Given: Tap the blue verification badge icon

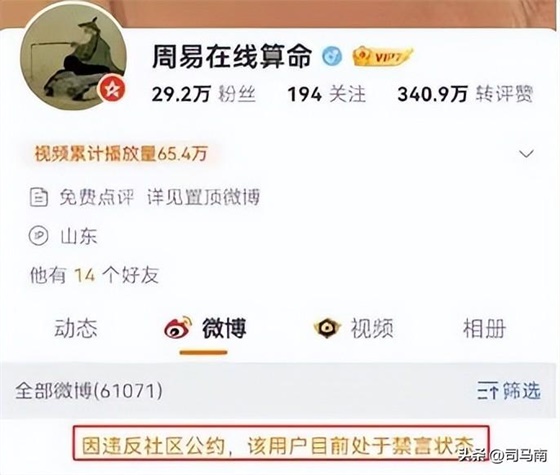Looking at the screenshot, I should [x=332, y=56].
